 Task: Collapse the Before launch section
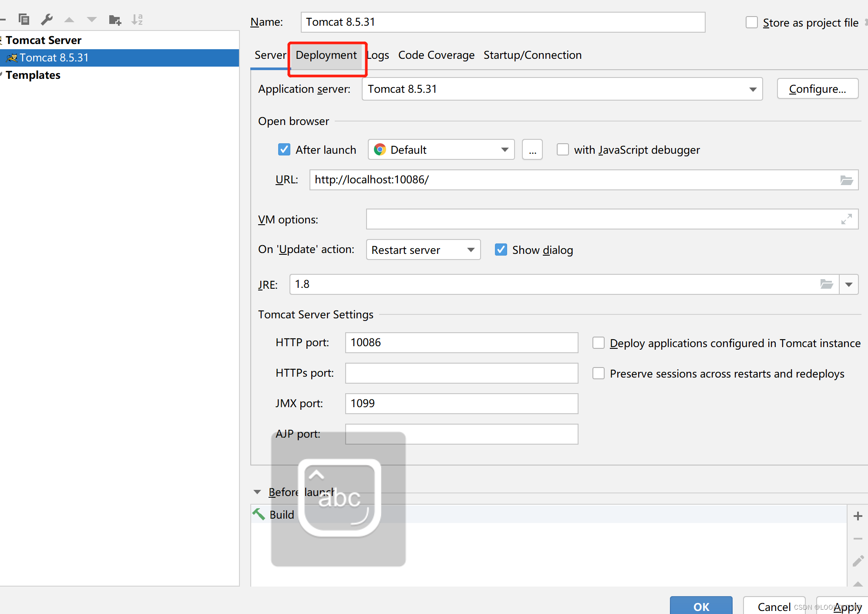(257, 492)
